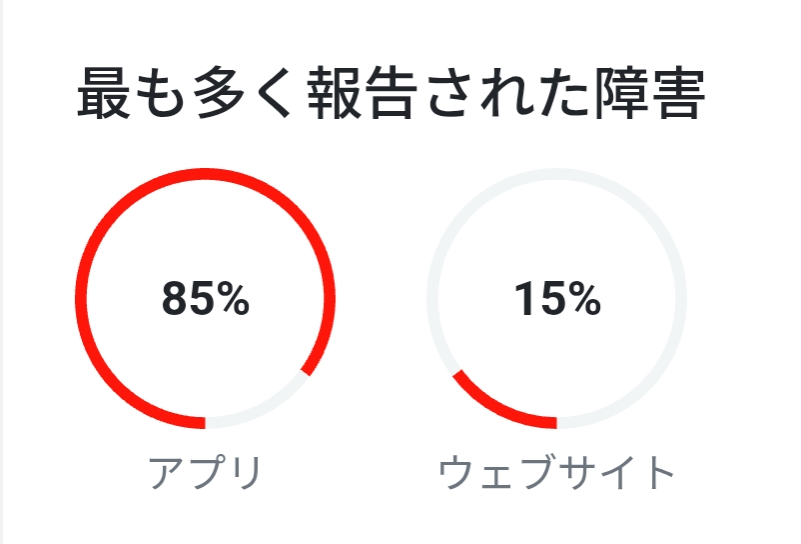Click the ウェブサイト label under the right chart
The width and height of the screenshot is (801, 544).
point(557,472)
